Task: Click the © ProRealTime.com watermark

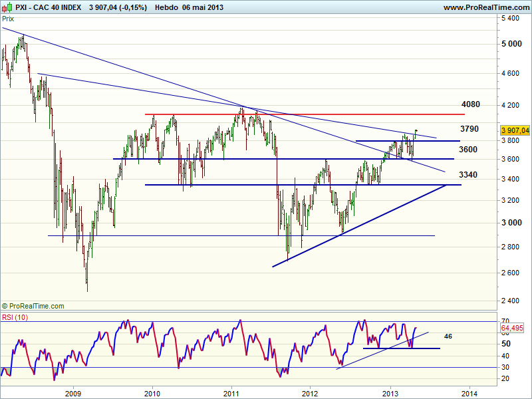Action: pos(33,306)
